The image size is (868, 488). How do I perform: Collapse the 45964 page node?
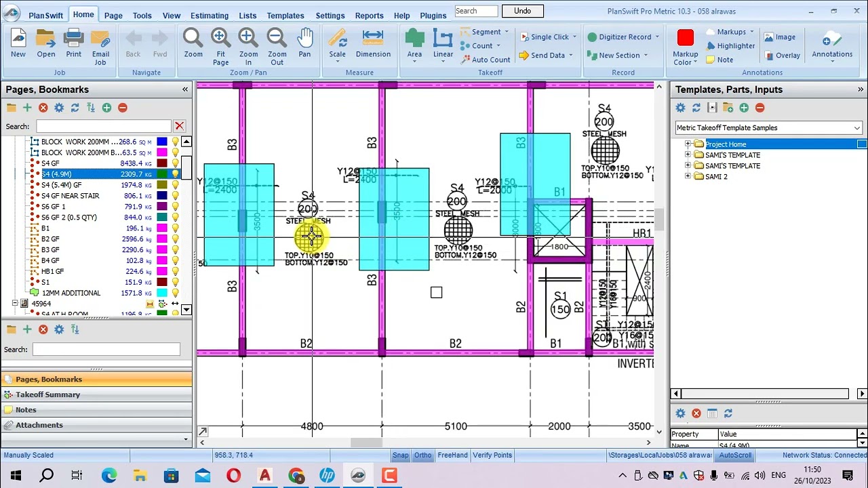tap(15, 304)
